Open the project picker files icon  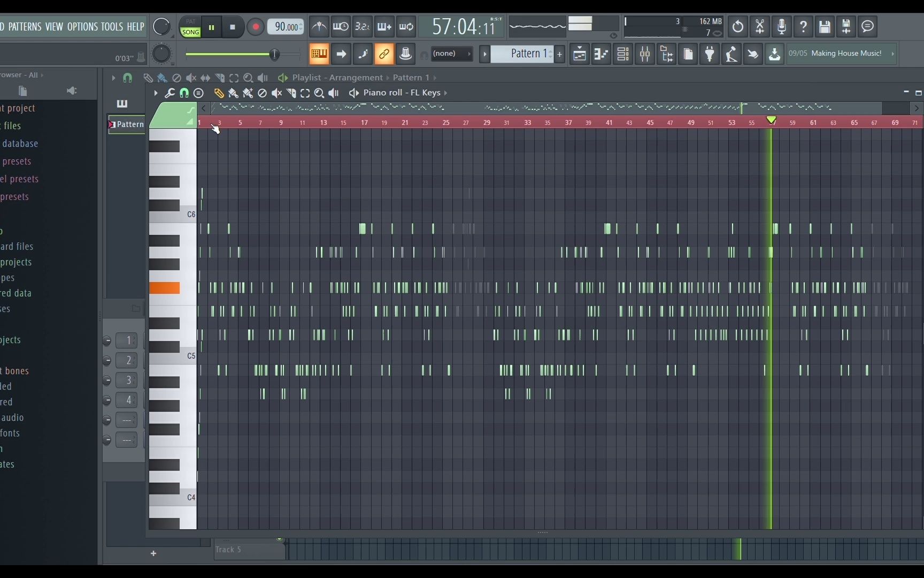[688, 54]
